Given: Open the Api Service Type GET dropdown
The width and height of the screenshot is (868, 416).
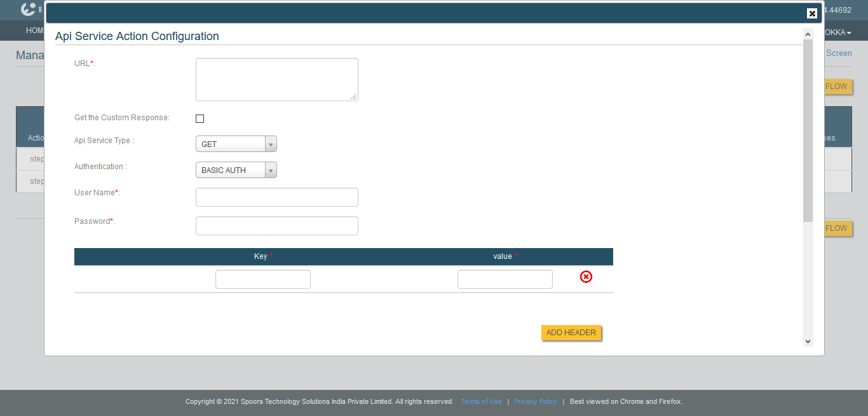Looking at the screenshot, I should pyautogui.click(x=236, y=144).
